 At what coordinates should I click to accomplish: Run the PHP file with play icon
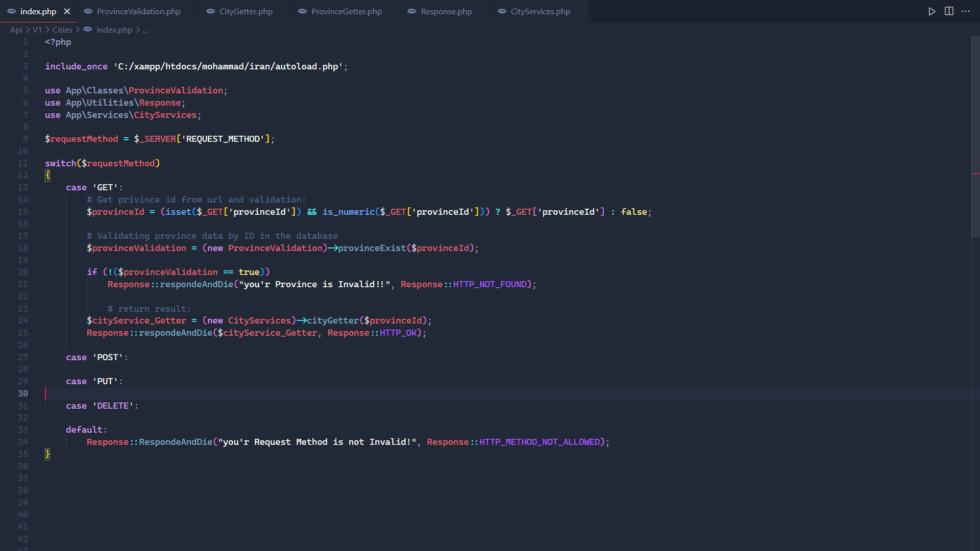pyautogui.click(x=932, y=11)
